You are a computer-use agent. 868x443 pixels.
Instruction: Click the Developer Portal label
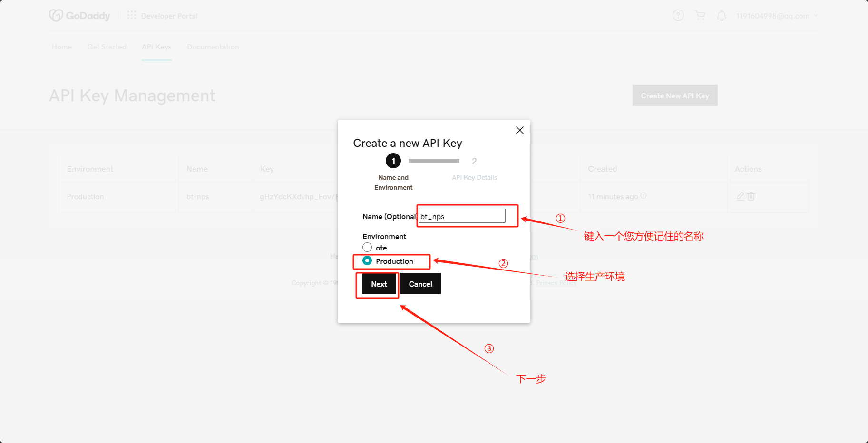(169, 16)
